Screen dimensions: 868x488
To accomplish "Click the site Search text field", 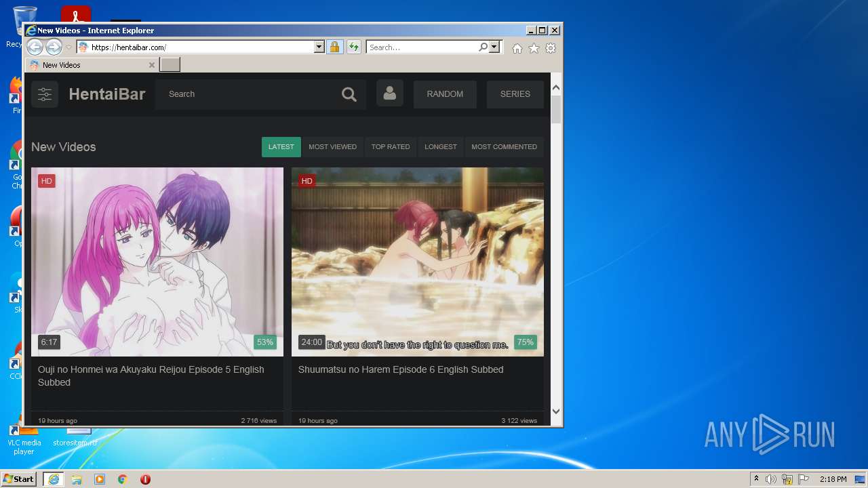I will click(248, 94).
